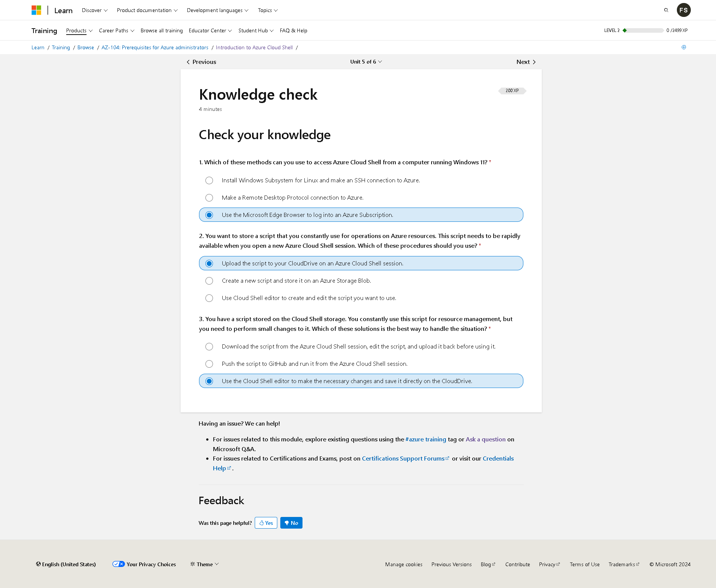This screenshot has height=588, width=716.
Task: Expand the Unit 5 of 6 dropdown
Action: point(366,62)
